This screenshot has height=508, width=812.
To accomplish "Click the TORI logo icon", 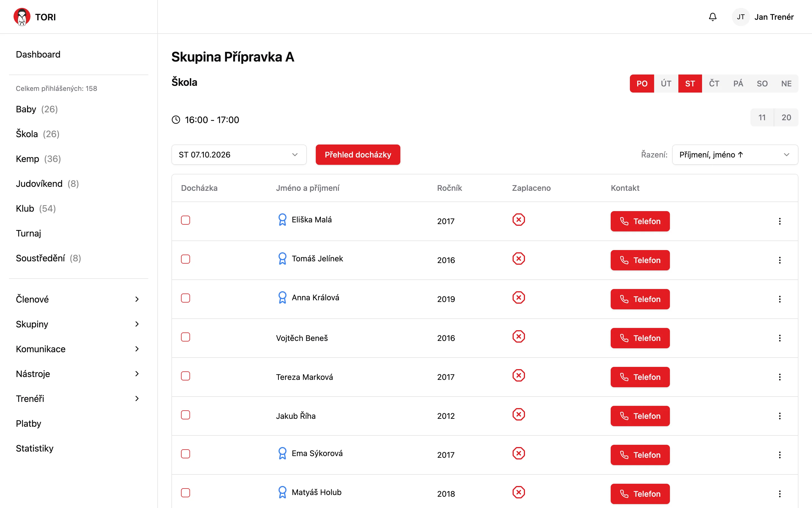I will pyautogui.click(x=22, y=17).
